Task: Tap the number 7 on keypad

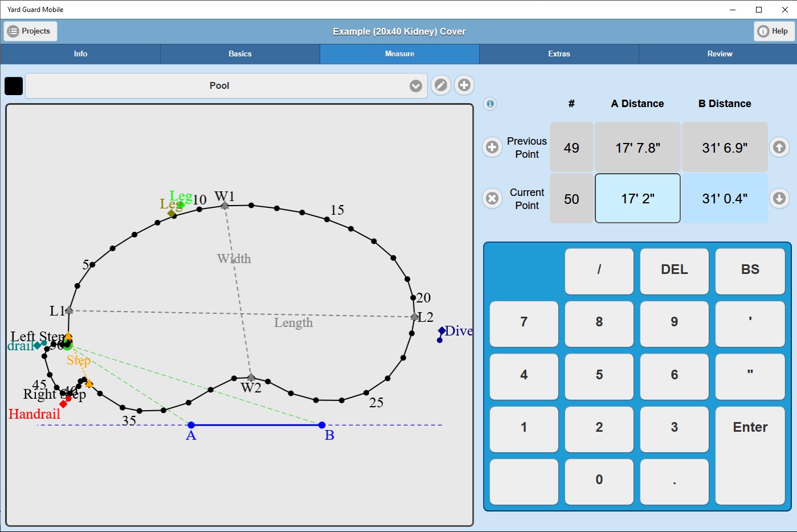Action: (524, 322)
